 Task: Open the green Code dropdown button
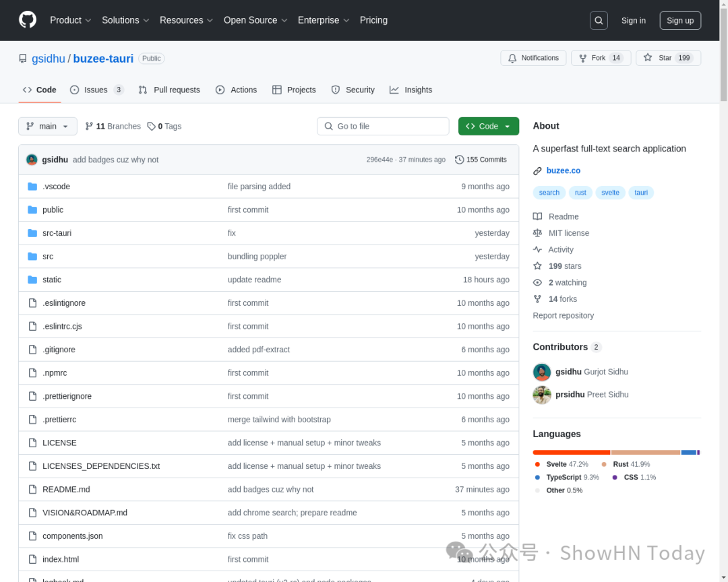pyautogui.click(x=489, y=126)
